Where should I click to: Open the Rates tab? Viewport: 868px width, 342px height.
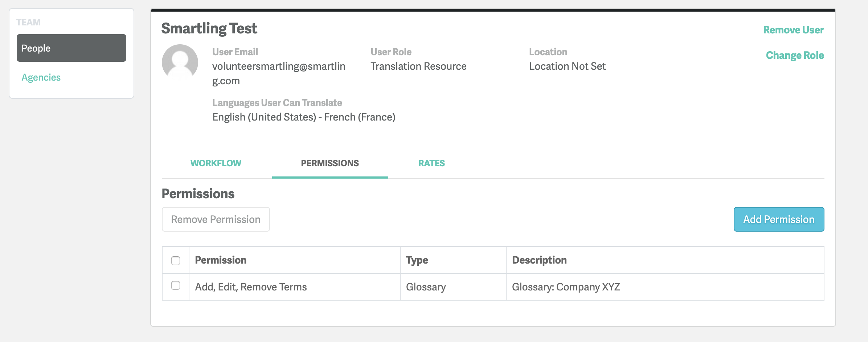[431, 163]
